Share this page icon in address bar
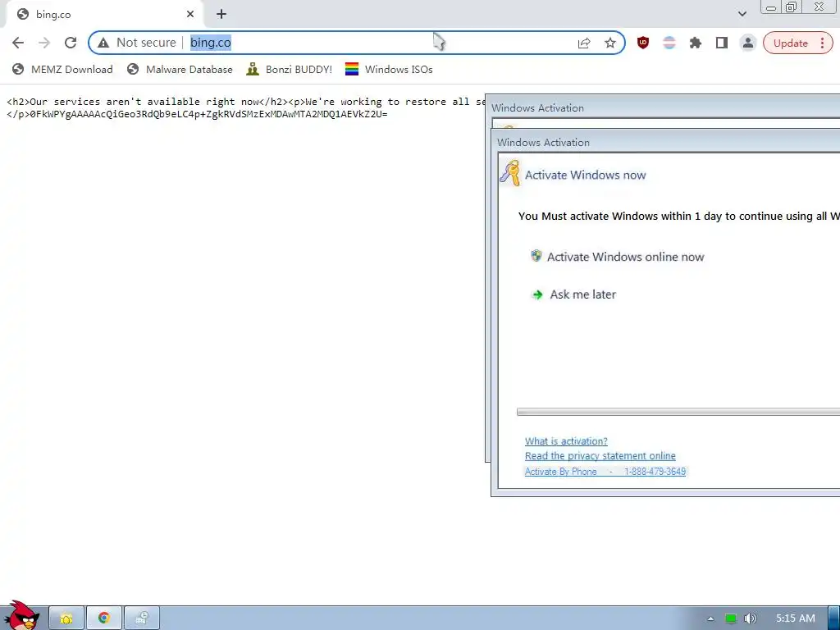This screenshot has height=630, width=840. coord(584,43)
